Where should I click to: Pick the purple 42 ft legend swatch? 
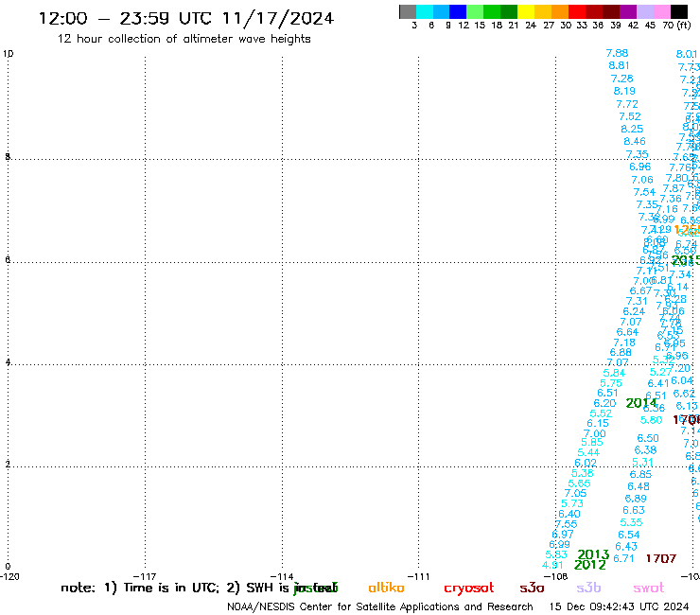(628, 11)
